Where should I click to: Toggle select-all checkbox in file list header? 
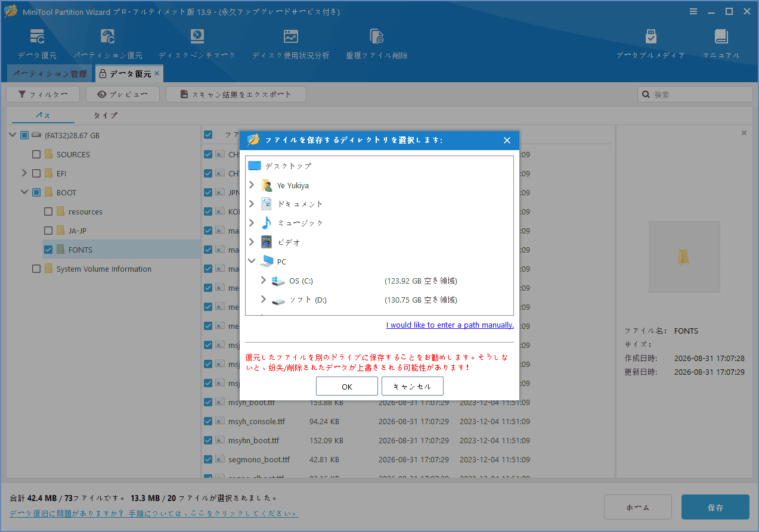click(x=208, y=135)
